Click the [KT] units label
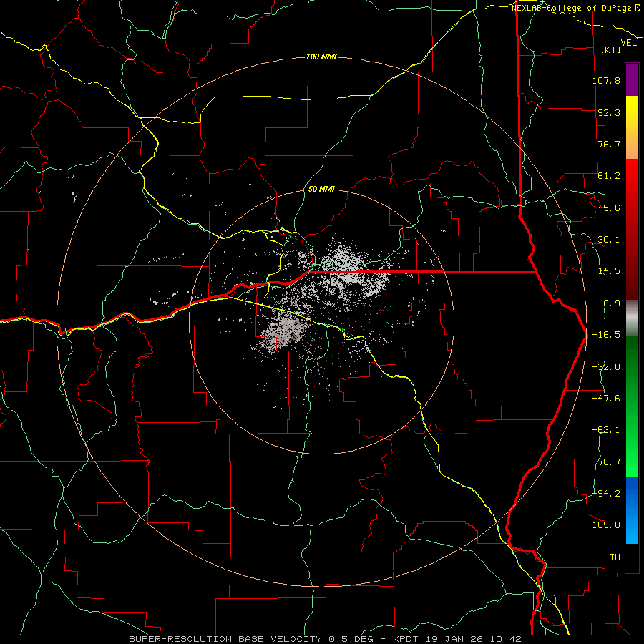 point(611,49)
